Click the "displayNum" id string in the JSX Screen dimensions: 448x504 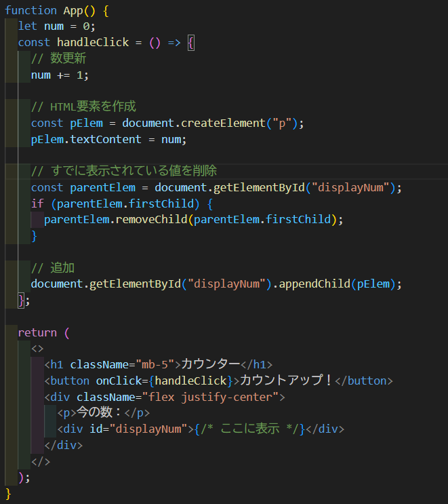[x=148, y=429]
